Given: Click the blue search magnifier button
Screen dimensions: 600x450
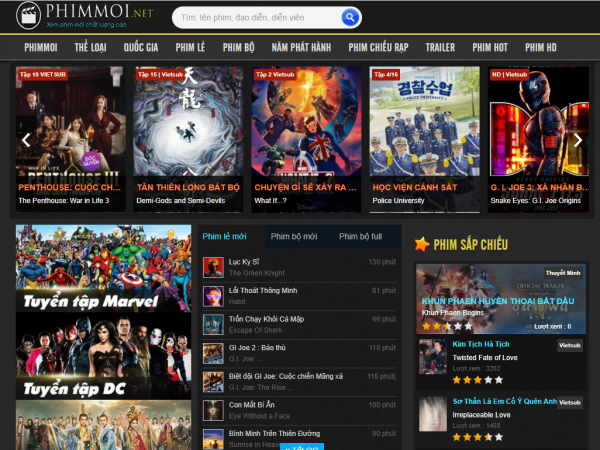Looking at the screenshot, I should [x=350, y=17].
